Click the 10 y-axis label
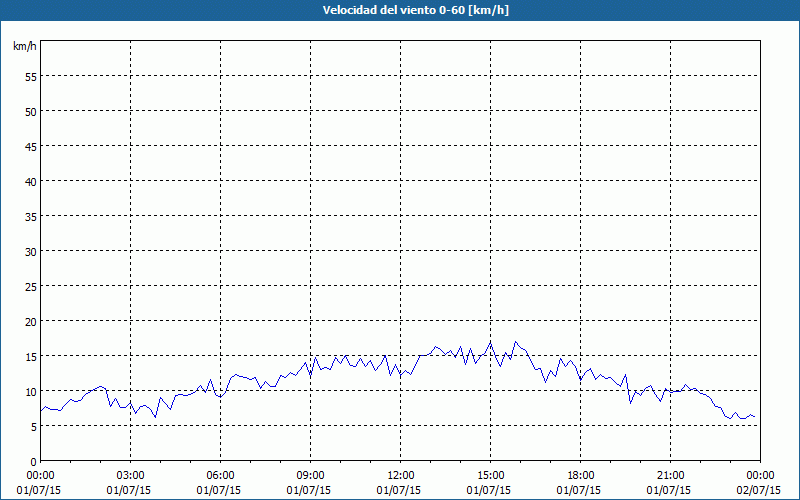The image size is (800, 500). click(31, 392)
